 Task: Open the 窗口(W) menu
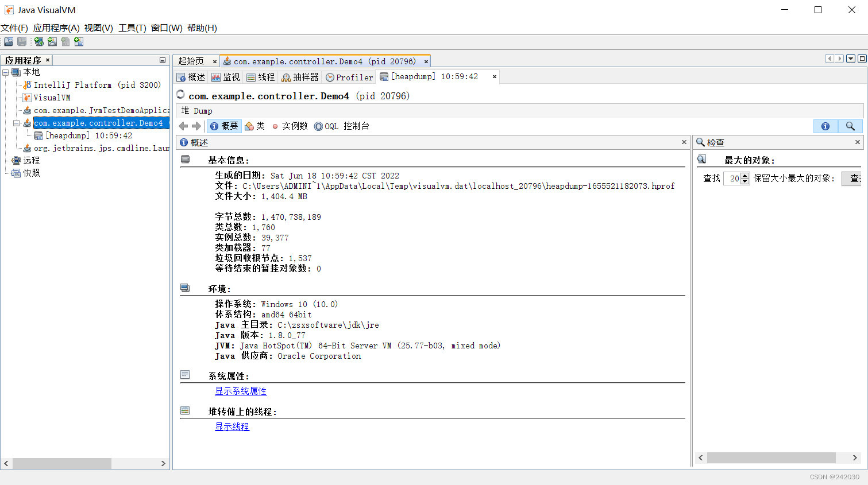167,28
